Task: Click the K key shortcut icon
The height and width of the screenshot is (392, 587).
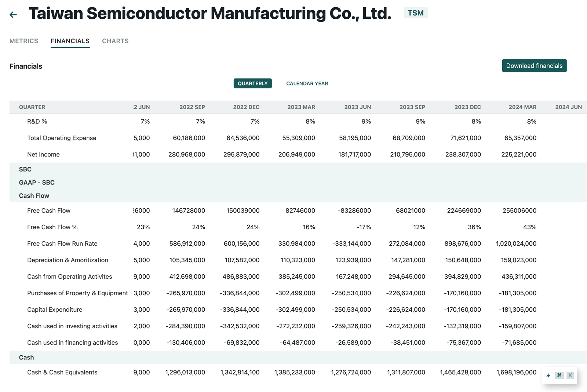Action: click(x=570, y=375)
